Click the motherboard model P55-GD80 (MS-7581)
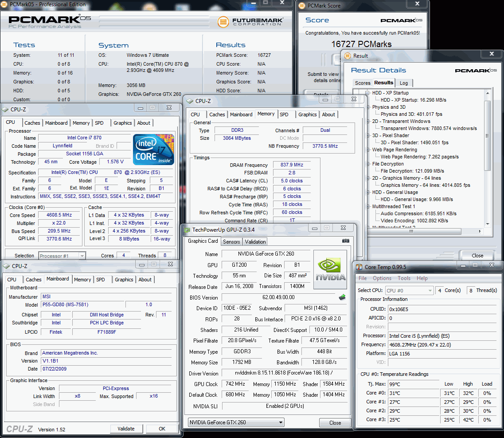 (82, 304)
